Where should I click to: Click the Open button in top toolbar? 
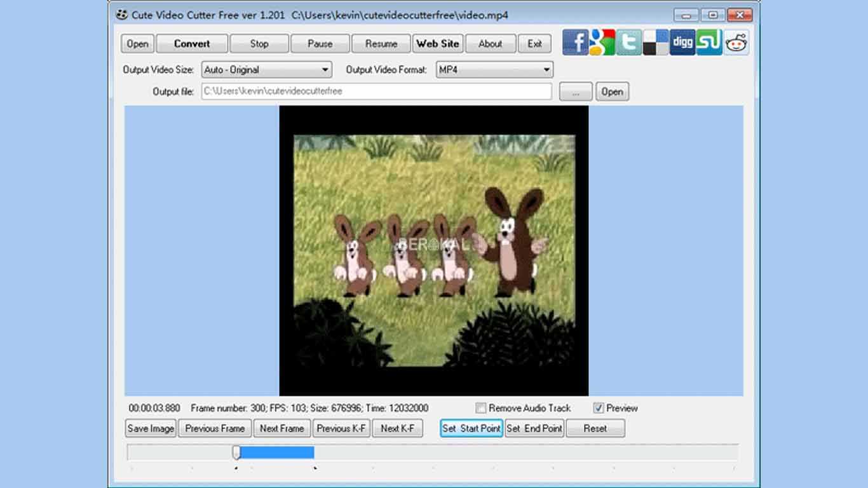(x=137, y=44)
